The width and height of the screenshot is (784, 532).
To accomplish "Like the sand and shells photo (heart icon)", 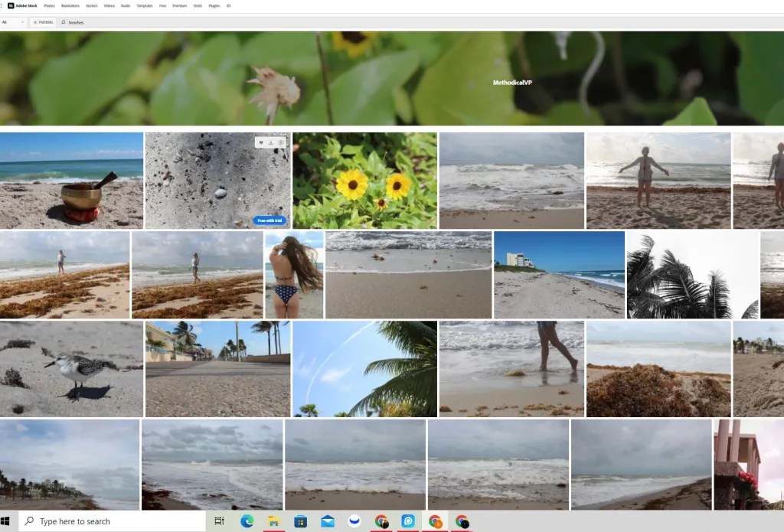I will point(261,142).
